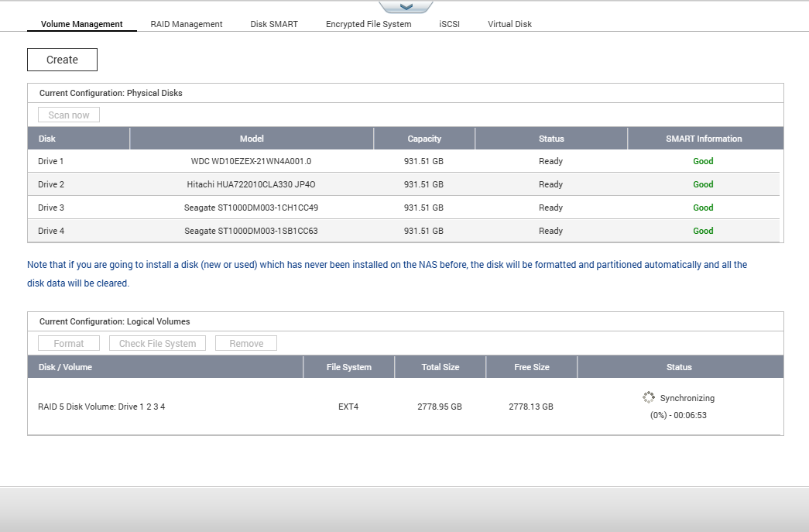Screen dimensions: 809x532
Task: Open the Volume Management tab
Action: [81, 24]
